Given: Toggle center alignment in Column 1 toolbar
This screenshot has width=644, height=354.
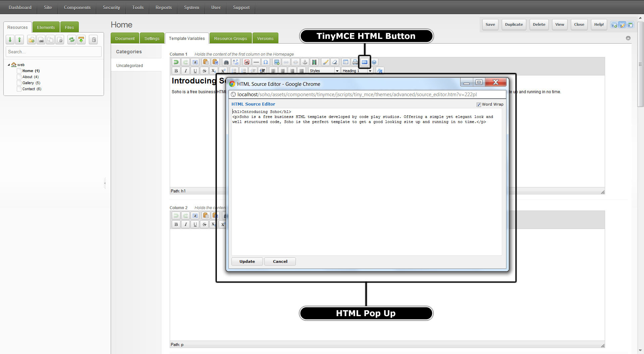Looking at the screenshot, I should click(283, 71).
